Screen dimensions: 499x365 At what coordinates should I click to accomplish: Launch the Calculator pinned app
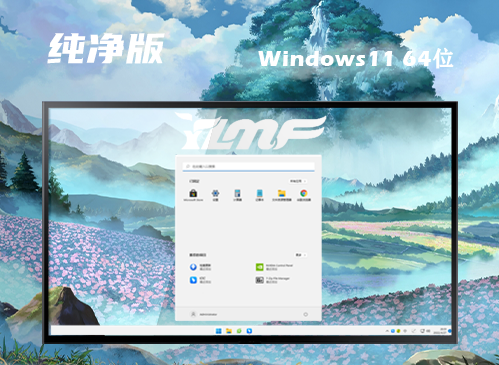point(237,195)
